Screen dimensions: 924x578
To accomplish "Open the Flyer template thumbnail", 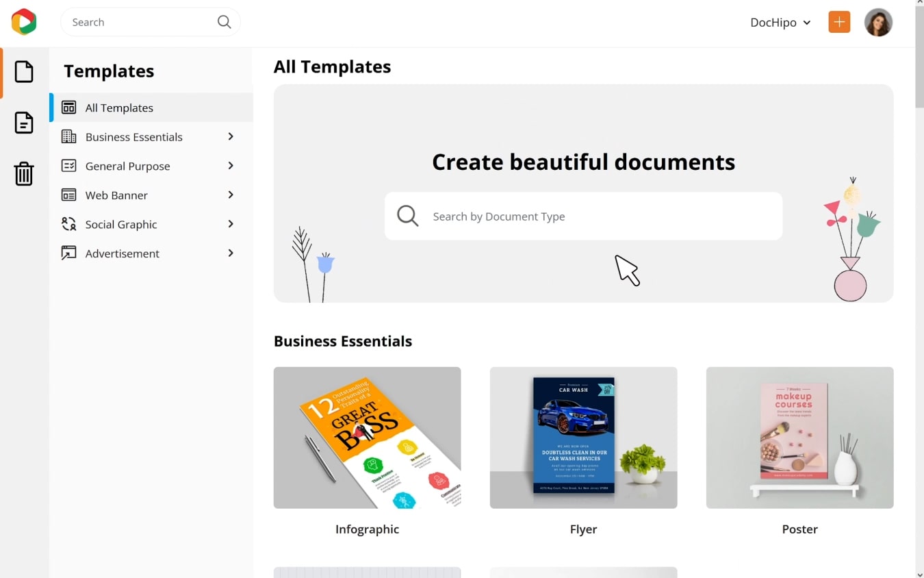I will (583, 438).
